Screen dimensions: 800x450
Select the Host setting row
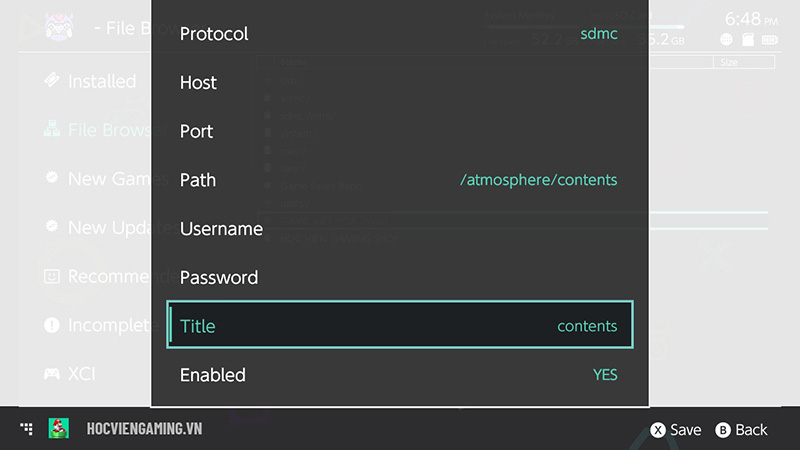pos(399,83)
